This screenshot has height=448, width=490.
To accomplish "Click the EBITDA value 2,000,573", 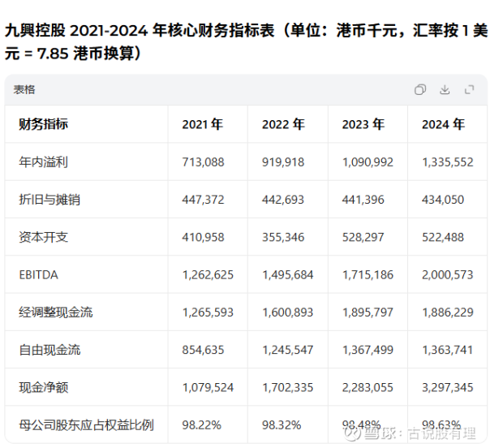I will click(448, 275).
